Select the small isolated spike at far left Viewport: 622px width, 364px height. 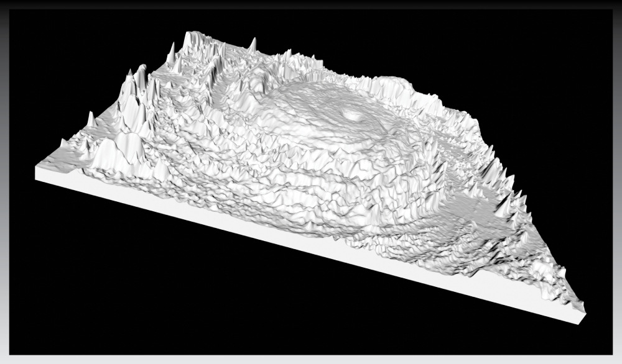point(90,118)
